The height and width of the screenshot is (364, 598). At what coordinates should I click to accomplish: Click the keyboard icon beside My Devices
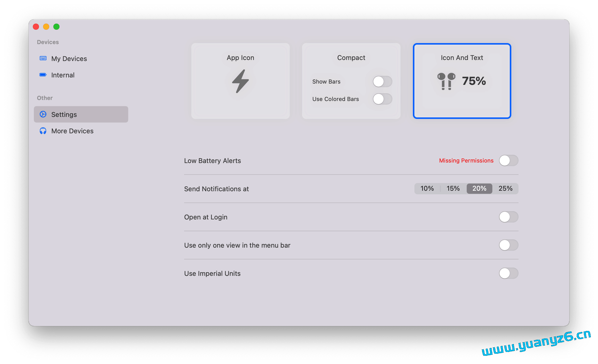point(43,58)
